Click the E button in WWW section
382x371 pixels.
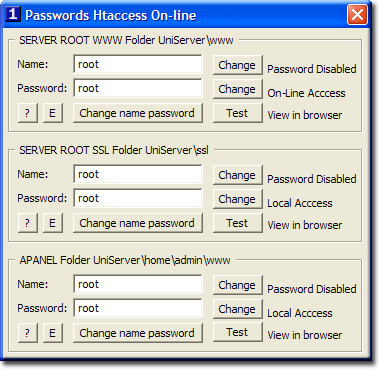53,113
